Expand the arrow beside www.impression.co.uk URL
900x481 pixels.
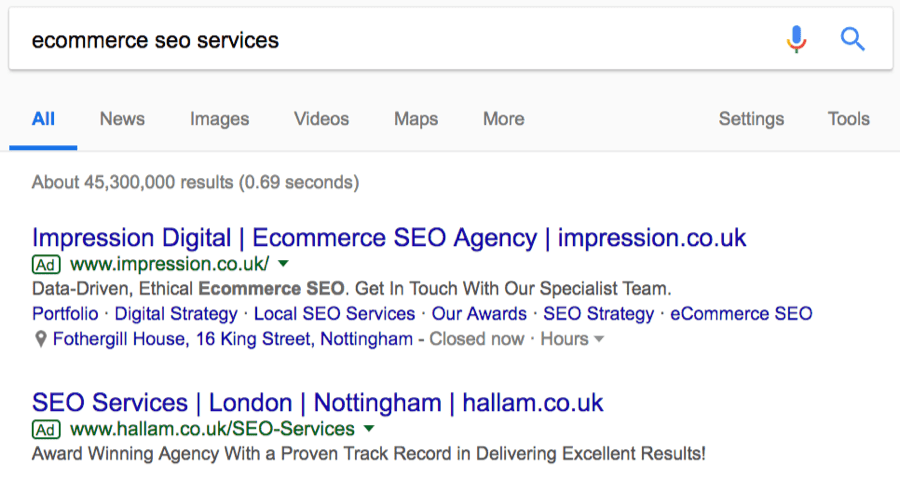point(283,264)
